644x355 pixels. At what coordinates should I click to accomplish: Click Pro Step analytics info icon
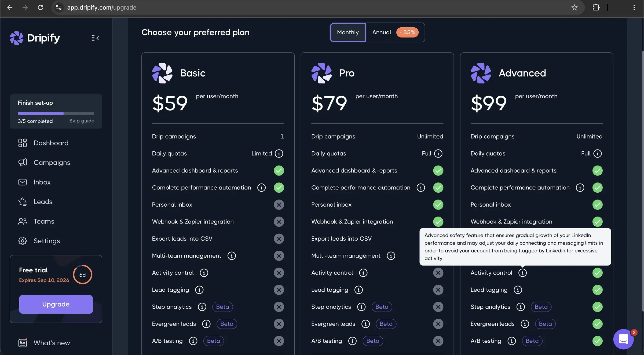[x=361, y=307]
